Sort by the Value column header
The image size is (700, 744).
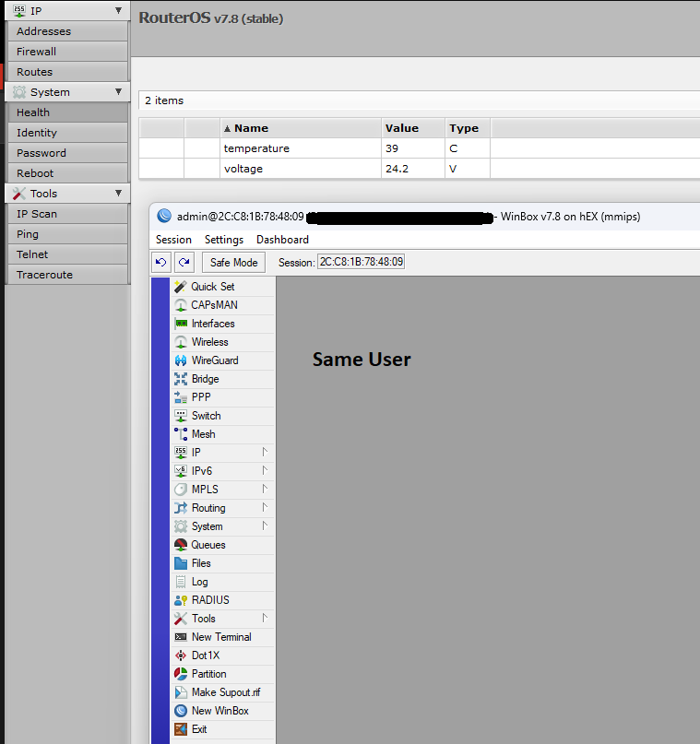click(x=413, y=128)
